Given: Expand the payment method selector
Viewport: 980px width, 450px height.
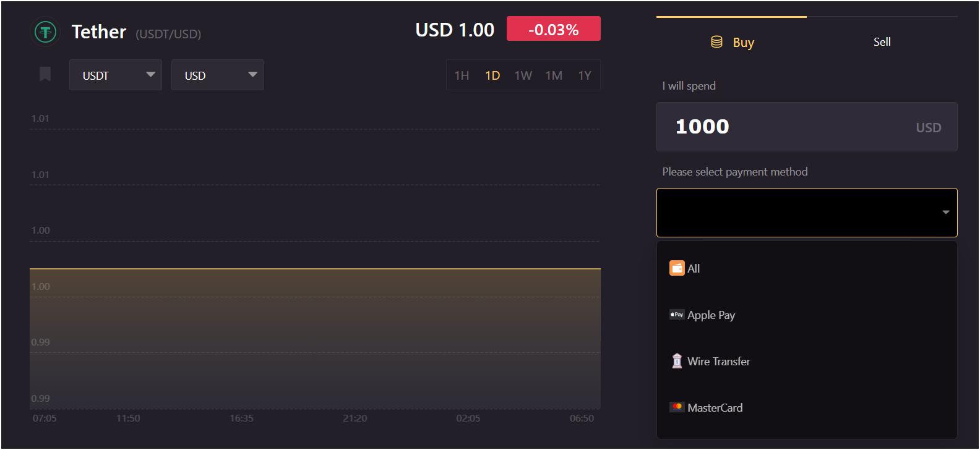Looking at the screenshot, I should click(x=806, y=212).
